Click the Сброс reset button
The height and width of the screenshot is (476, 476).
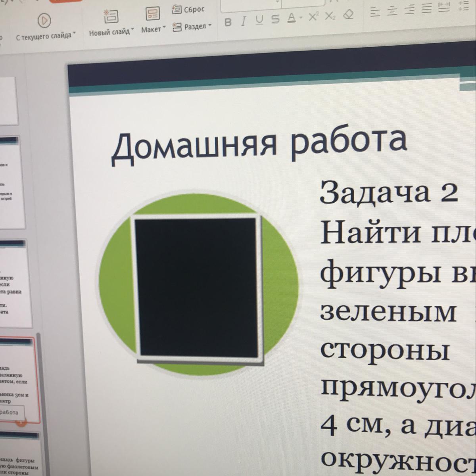point(188,10)
